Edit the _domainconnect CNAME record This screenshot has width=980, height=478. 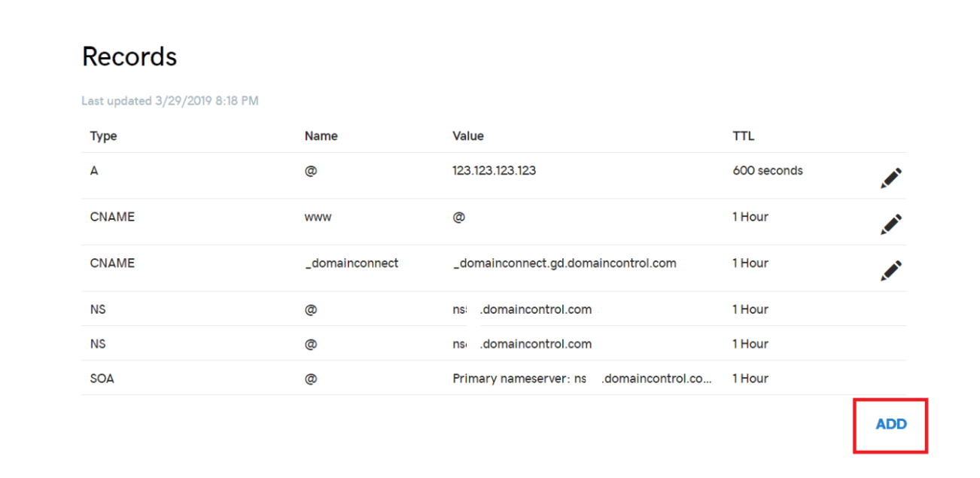point(890,270)
